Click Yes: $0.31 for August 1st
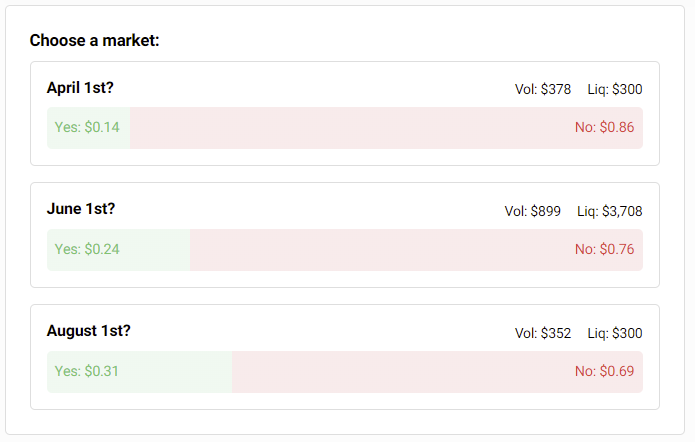 (87, 372)
